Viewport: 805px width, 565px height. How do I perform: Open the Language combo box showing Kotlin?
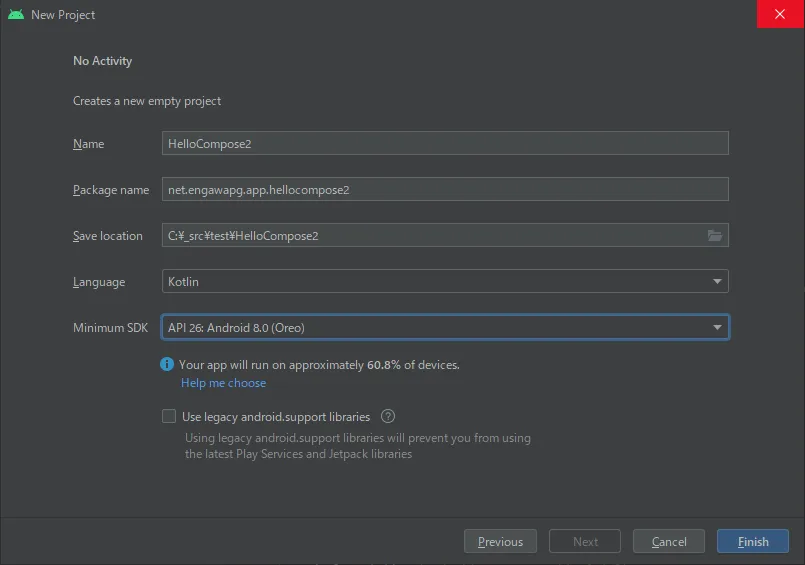[445, 282]
